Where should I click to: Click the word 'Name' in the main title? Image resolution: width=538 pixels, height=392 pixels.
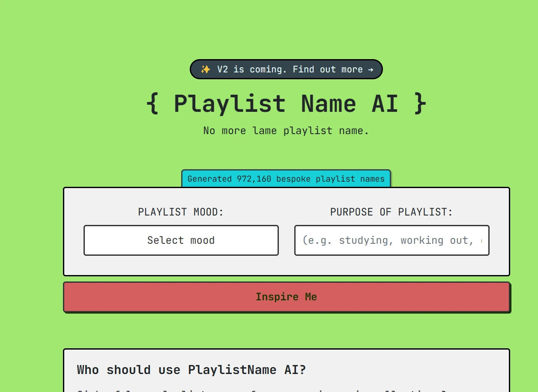pyautogui.click(x=329, y=104)
